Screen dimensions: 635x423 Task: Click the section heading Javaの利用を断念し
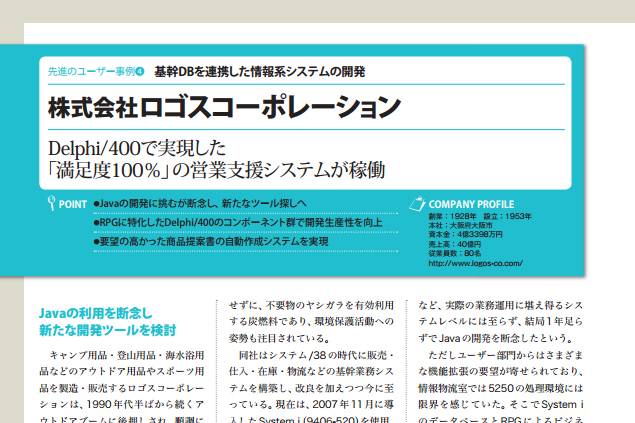(x=96, y=313)
